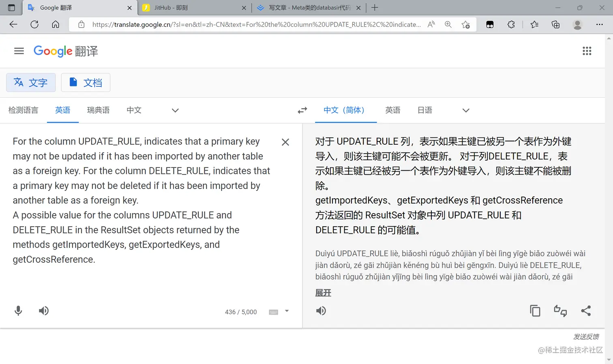The height and width of the screenshot is (364, 613).
Task: Refresh the current page
Action: pos(34,24)
